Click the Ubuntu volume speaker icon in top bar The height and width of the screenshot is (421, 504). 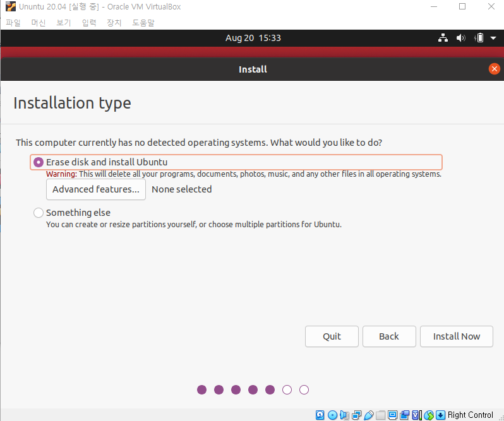[460, 38]
